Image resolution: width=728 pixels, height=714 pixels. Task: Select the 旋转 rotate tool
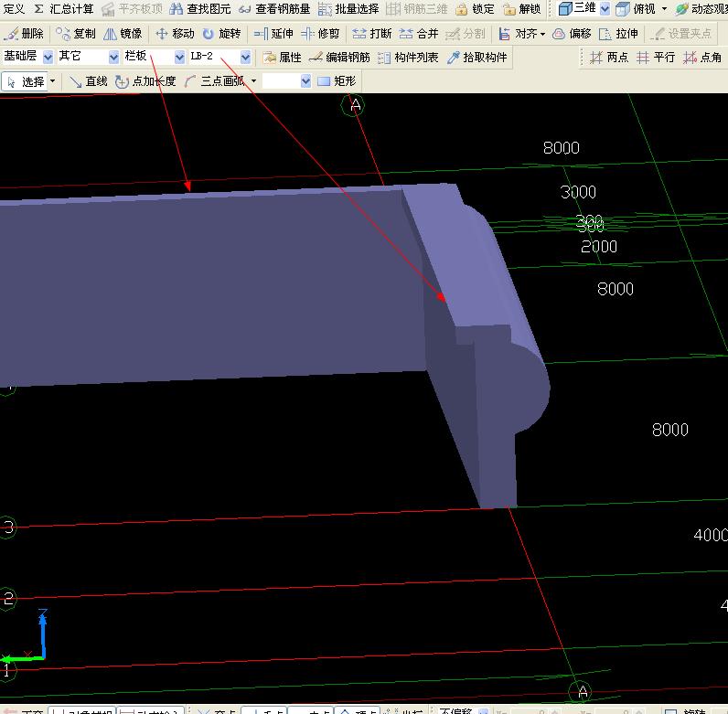pos(222,34)
